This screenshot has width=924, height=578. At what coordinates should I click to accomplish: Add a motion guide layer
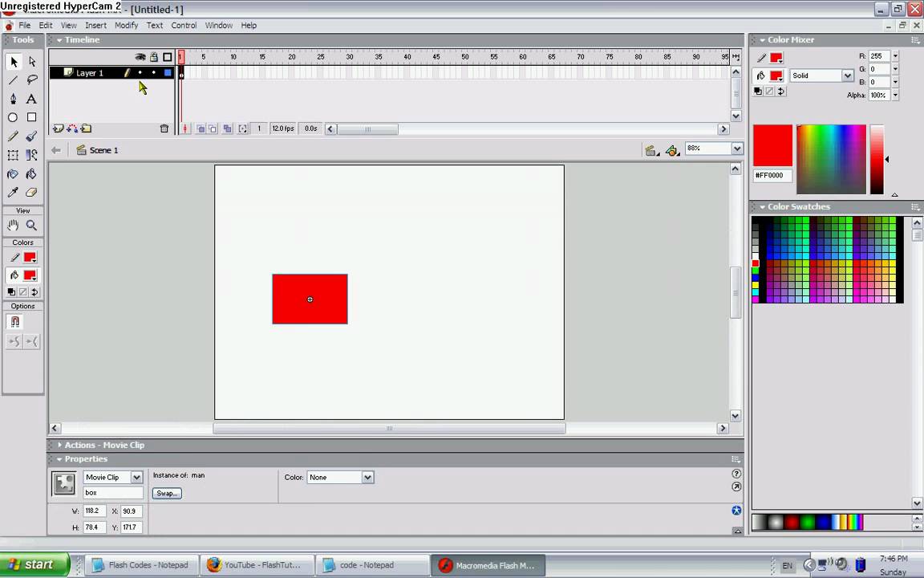coord(72,128)
